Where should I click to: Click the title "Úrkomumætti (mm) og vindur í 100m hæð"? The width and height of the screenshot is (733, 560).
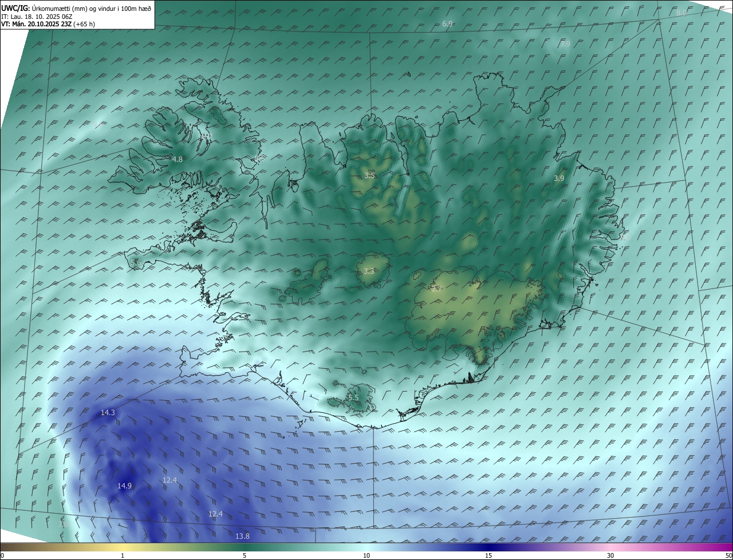pos(92,7)
